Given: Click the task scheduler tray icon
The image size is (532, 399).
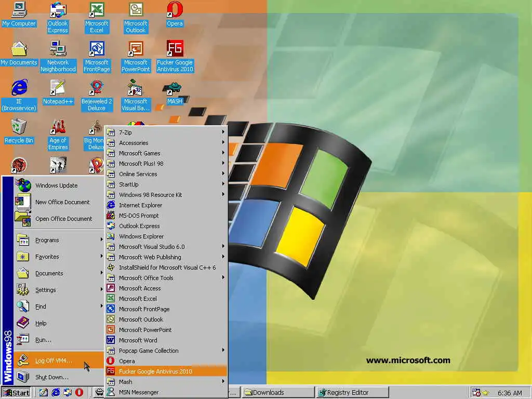Looking at the screenshot, I should coord(476,393).
